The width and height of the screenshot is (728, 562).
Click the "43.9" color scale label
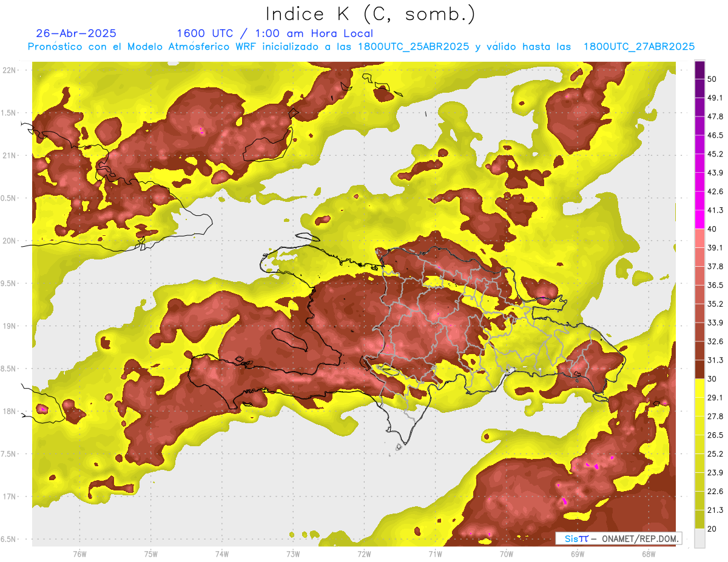tap(715, 172)
